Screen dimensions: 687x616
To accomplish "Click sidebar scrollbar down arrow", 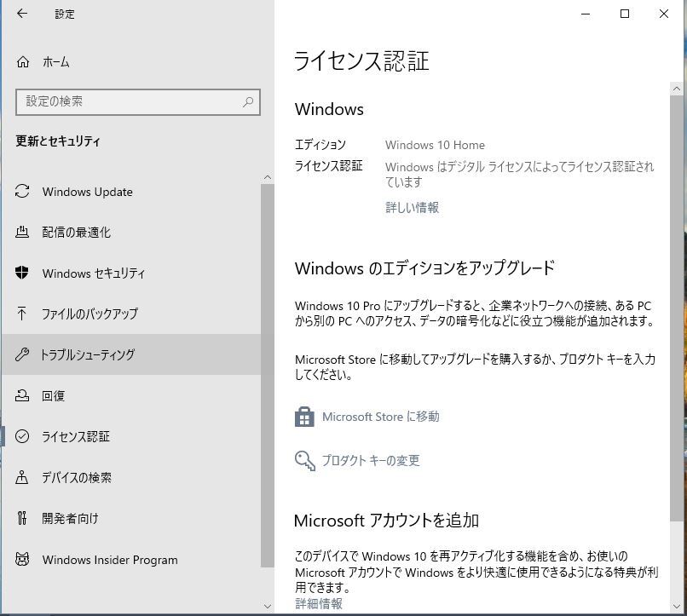I will pyautogui.click(x=268, y=607).
